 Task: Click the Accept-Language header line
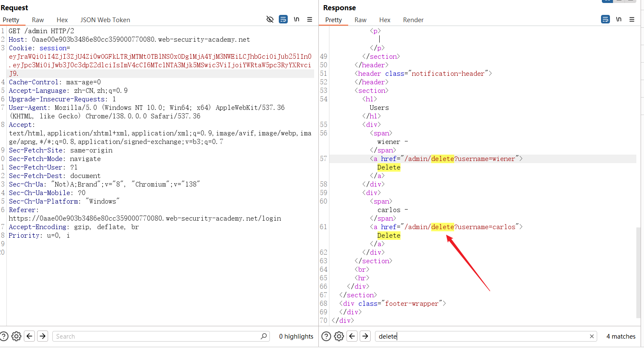pos(68,91)
